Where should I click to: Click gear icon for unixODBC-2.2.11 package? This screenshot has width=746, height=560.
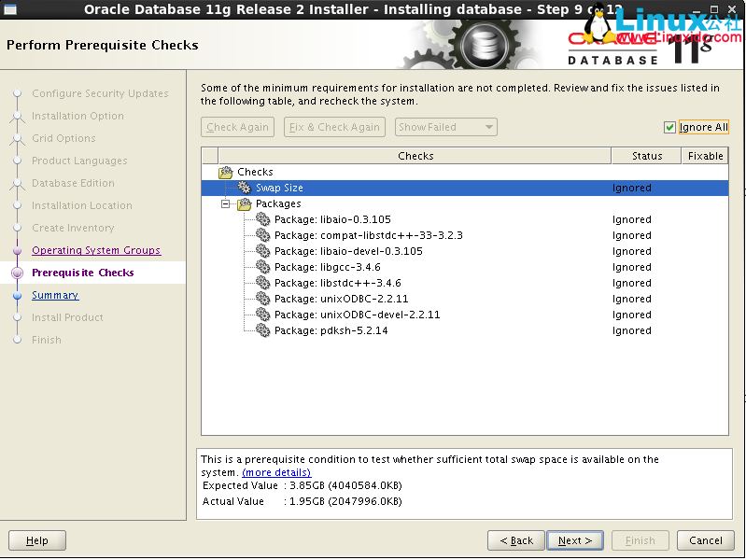click(x=262, y=299)
